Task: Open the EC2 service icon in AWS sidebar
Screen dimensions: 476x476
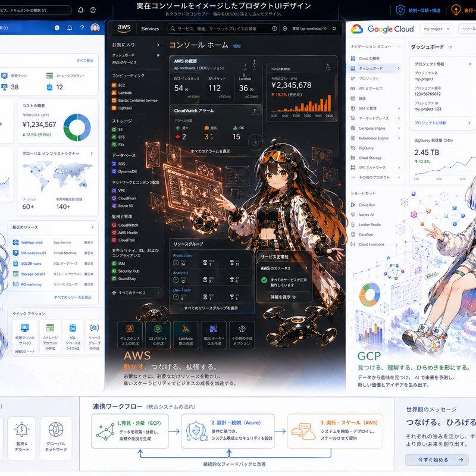Action: coord(114,85)
